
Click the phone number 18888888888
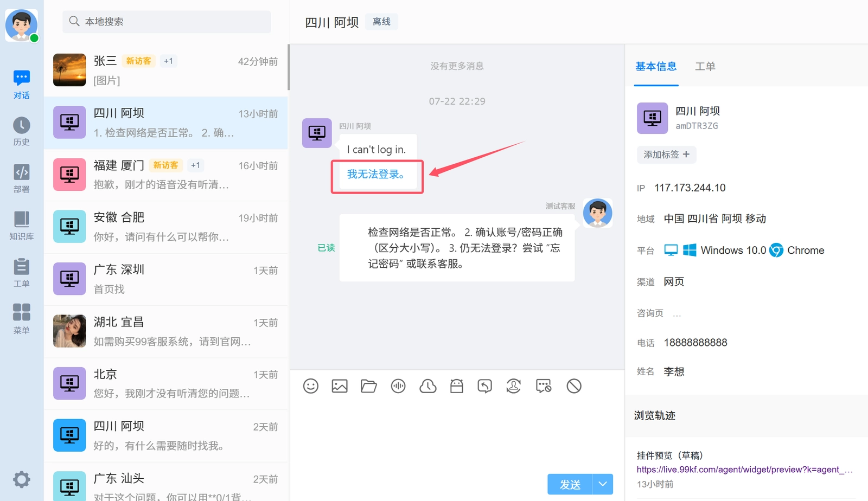[695, 343]
